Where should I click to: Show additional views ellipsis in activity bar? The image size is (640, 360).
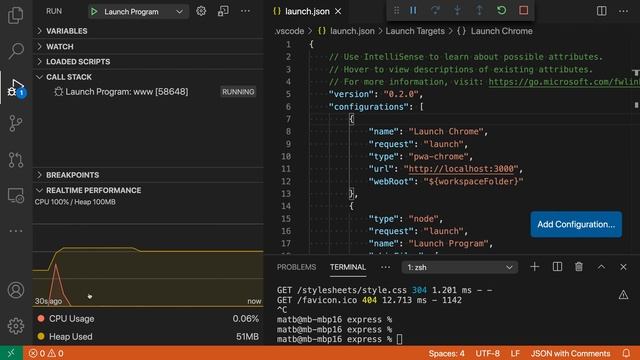click(16, 231)
